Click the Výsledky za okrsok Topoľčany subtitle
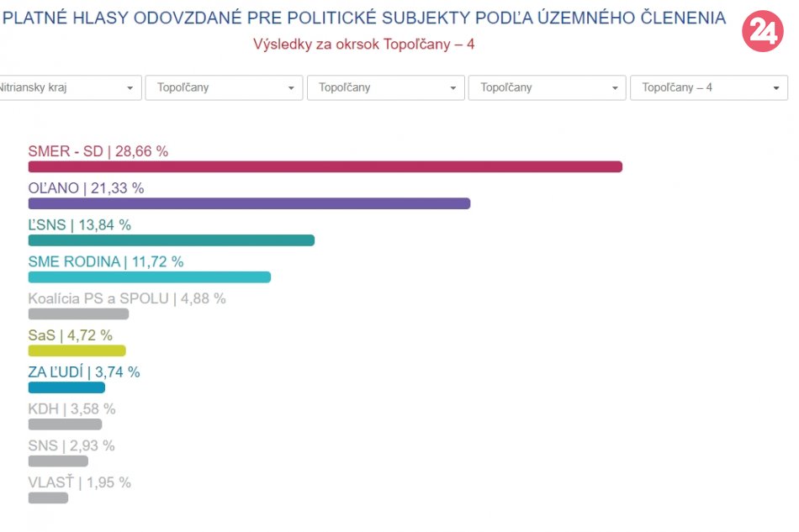This screenshot has height=532, width=799. point(363,44)
